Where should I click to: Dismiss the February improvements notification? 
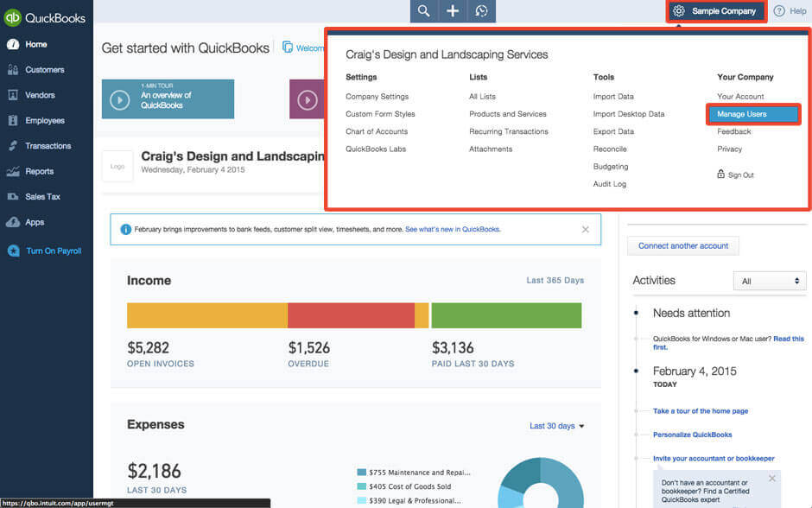point(586,230)
